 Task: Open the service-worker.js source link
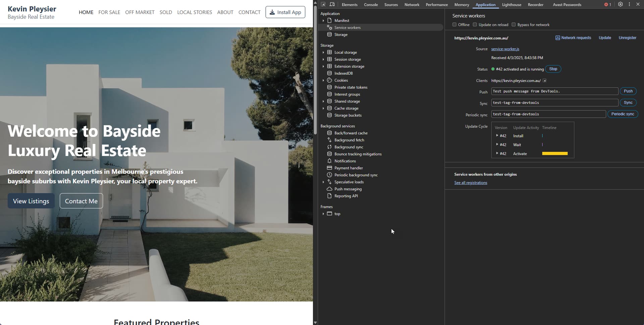coord(505,49)
